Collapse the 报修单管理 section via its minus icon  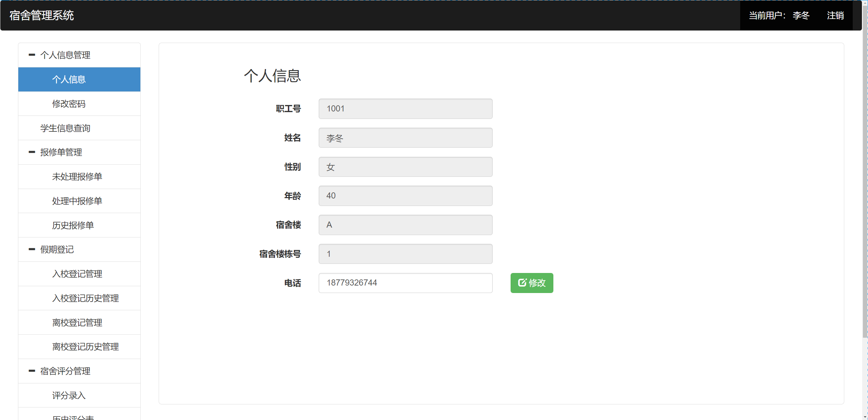click(31, 152)
